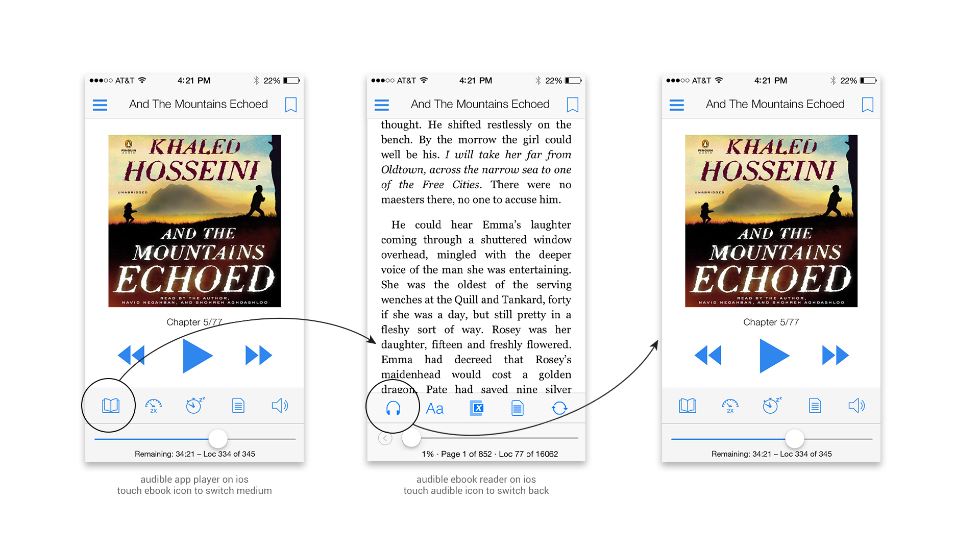
Task: Set sleep timer on the right player screen
Action: [772, 405]
